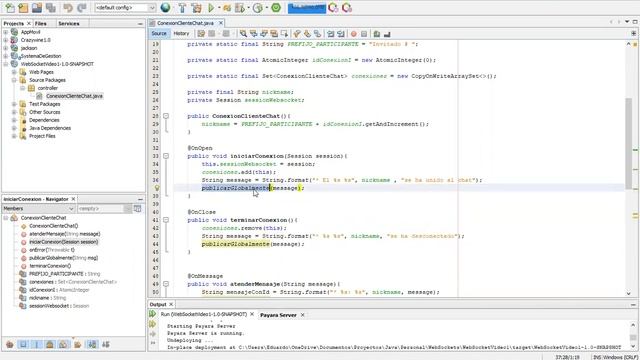Run the project with the green arrow

point(211,8)
